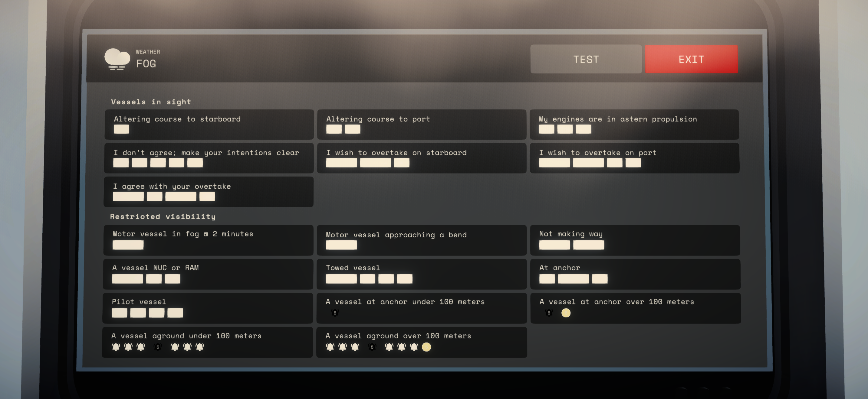This screenshot has height=399, width=868.
Task: Click first bell icon in 'aground under 100 meters'
Action: [x=116, y=347]
